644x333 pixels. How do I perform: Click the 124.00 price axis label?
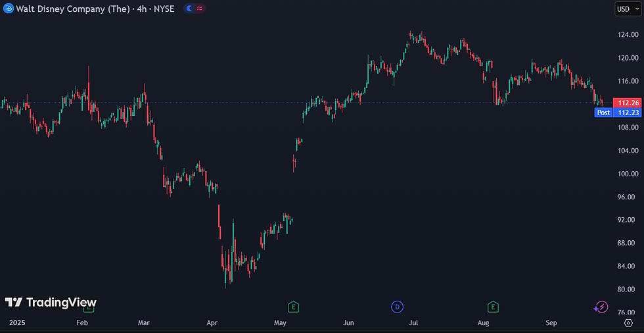(628, 35)
